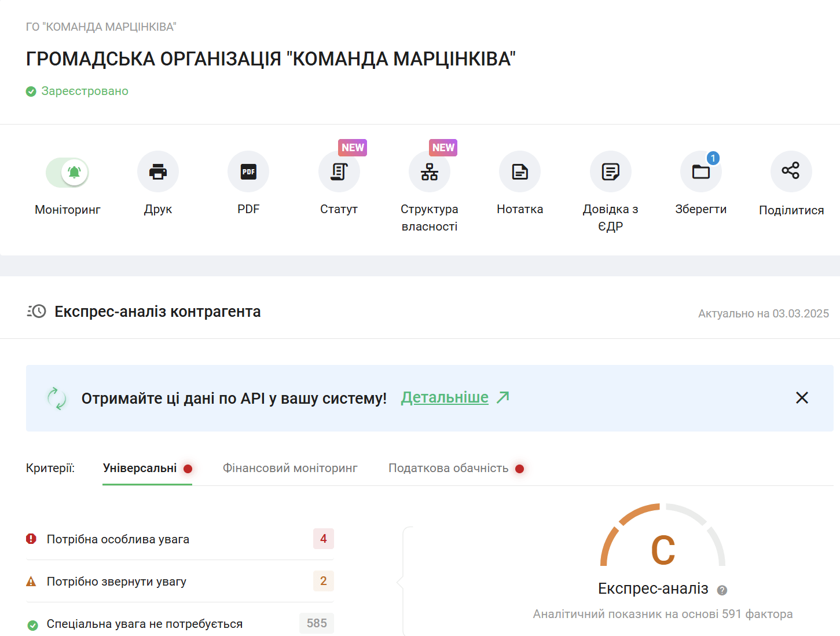Viewport: 840px width, 636px height.
Task: Request Довідка з ЄДР icon
Action: 610,171
